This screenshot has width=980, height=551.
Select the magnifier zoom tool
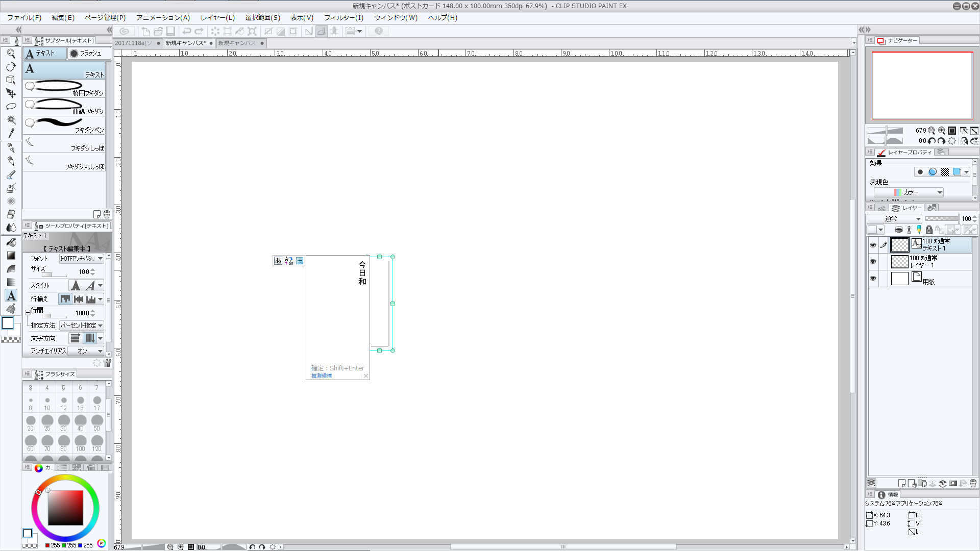tap(11, 54)
